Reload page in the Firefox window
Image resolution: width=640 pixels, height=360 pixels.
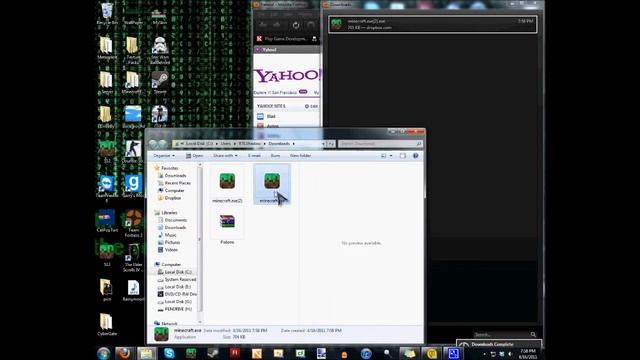click(296, 25)
